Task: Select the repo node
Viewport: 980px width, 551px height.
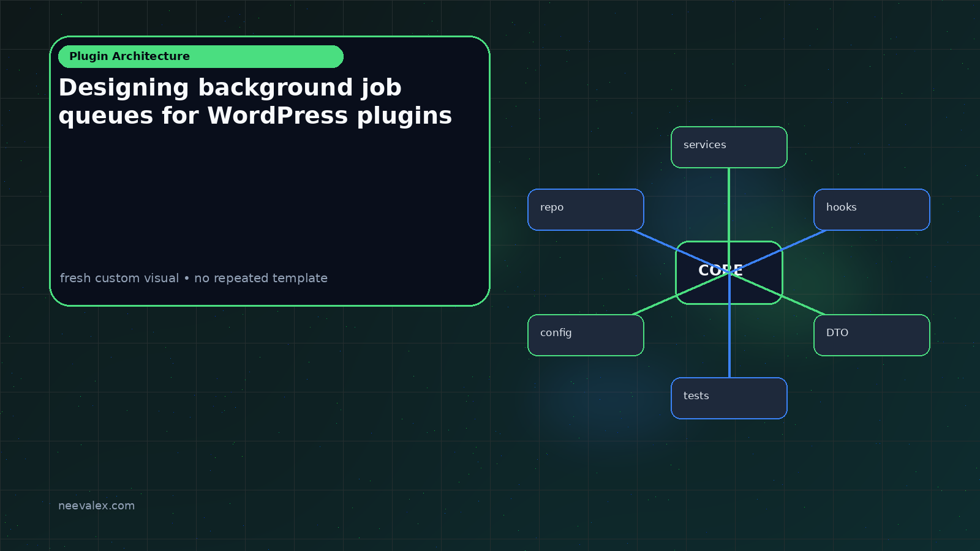Action: 586,209
